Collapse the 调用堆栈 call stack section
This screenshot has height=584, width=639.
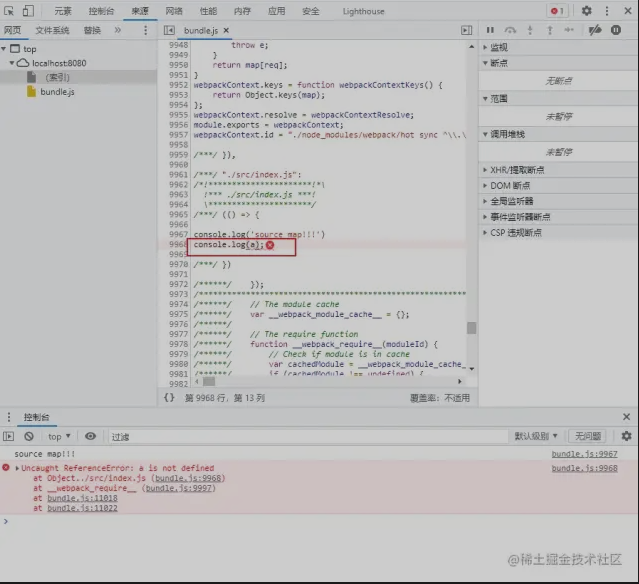485,134
